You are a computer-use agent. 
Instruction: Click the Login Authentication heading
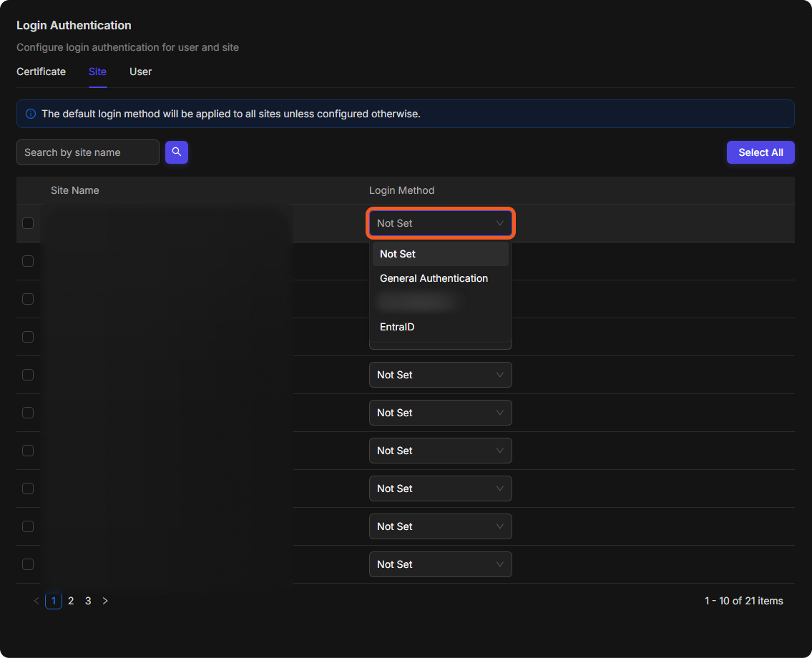pyautogui.click(x=74, y=25)
